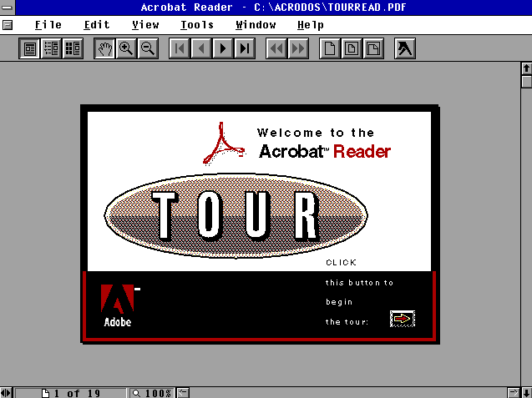Viewport: 532px width, 398px height.
Task: Open the Tools menu
Action: tap(197, 25)
